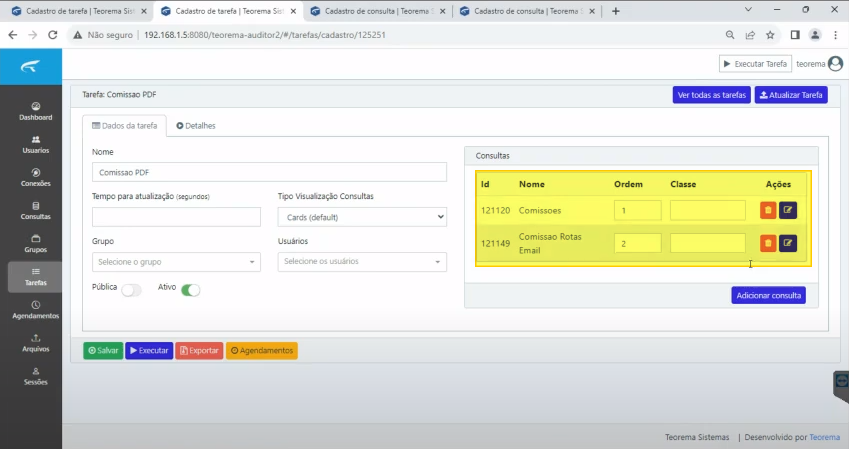The height and width of the screenshot is (449, 849).
Task: Click the Id cell 121120
Action: [495, 210]
